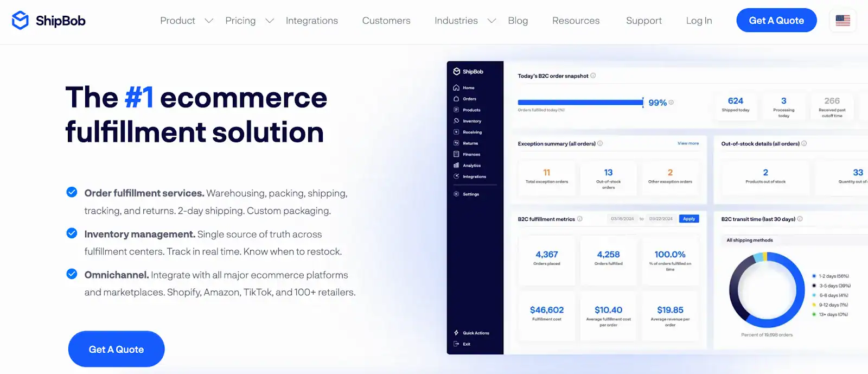Expand the Pricing dropdown chevron

(270, 21)
